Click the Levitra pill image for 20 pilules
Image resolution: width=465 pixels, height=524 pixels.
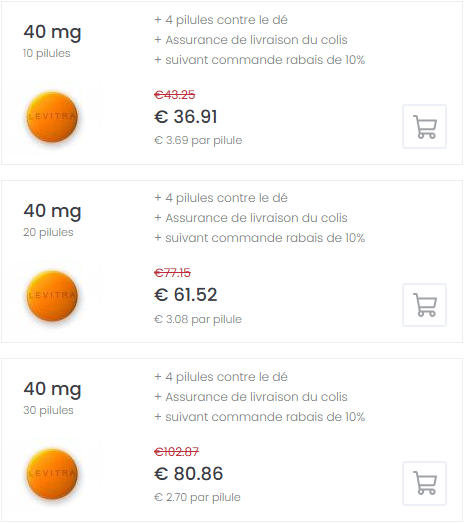coord(52,296)
